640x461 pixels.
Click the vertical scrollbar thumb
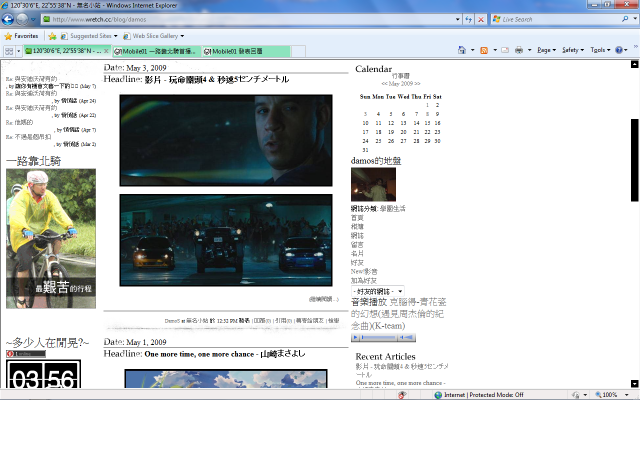pyautogui.click(x=634, y=160)
